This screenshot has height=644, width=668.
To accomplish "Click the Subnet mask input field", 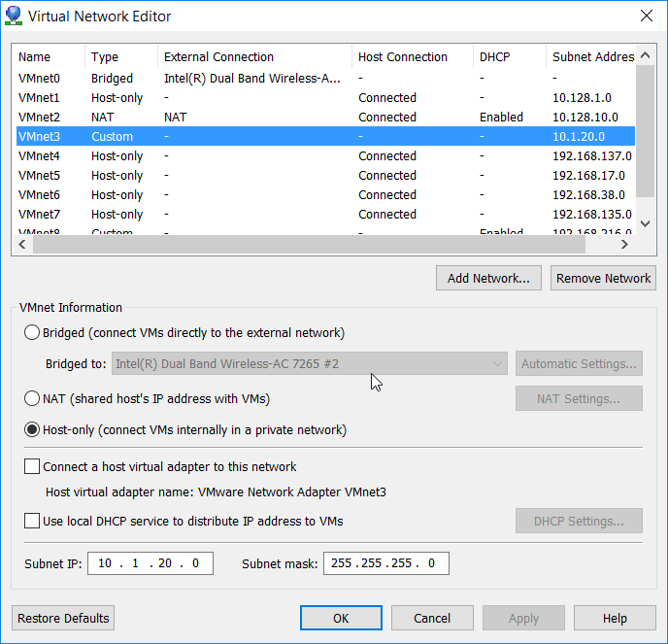I will 386,563.
